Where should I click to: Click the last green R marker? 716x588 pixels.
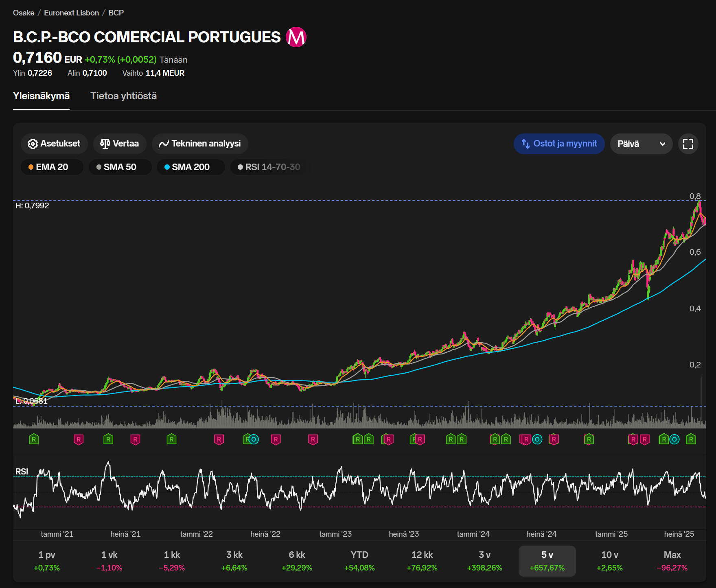pyautogui.click(x=691, y=439)
